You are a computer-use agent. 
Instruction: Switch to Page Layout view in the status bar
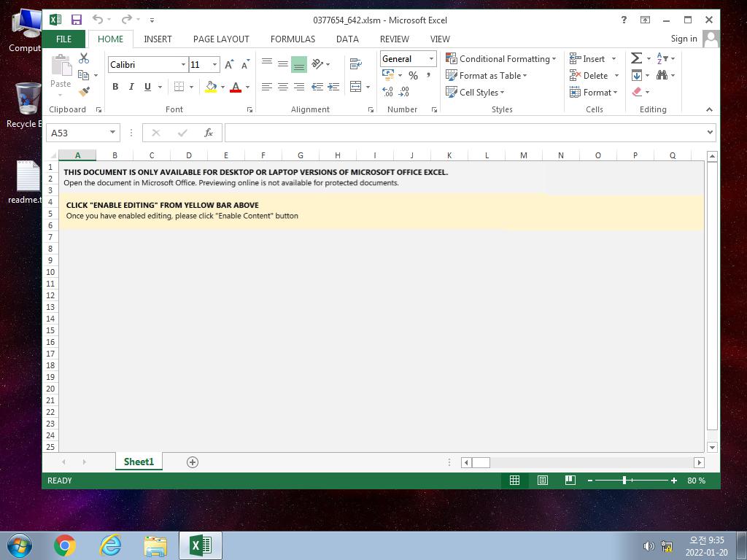(x=542, y=481)
